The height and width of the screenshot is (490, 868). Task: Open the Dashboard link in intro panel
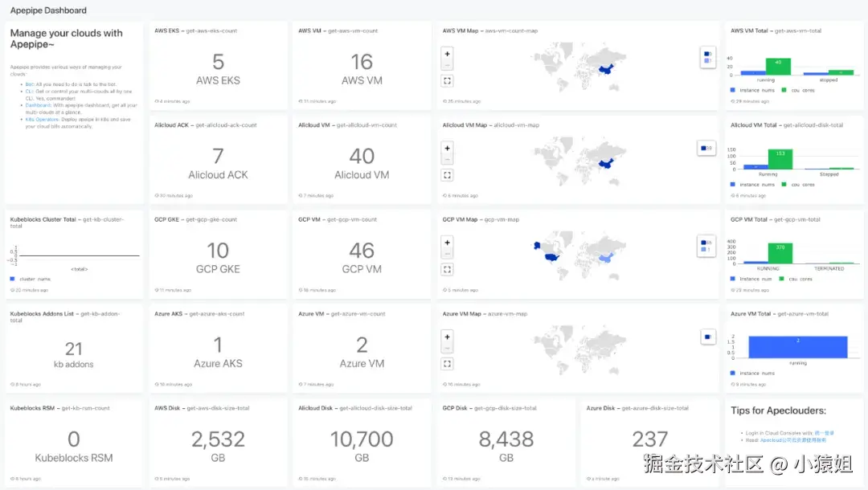click(x=38, y=105)
